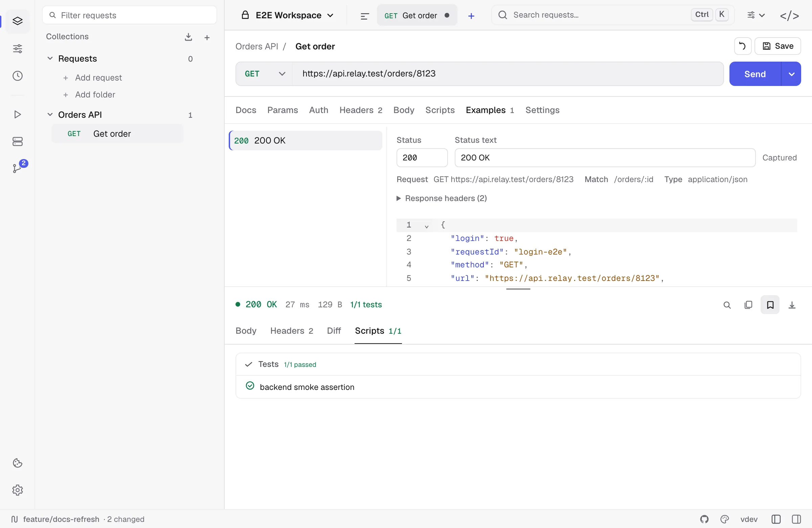This screenshot has width=812, height=528.
Task: Open the code snippet icon
Action: pyautogui.click(x=789, y=16)
